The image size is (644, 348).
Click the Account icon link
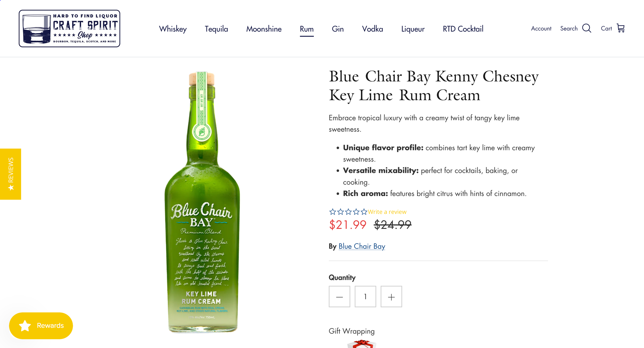point(541,28)
